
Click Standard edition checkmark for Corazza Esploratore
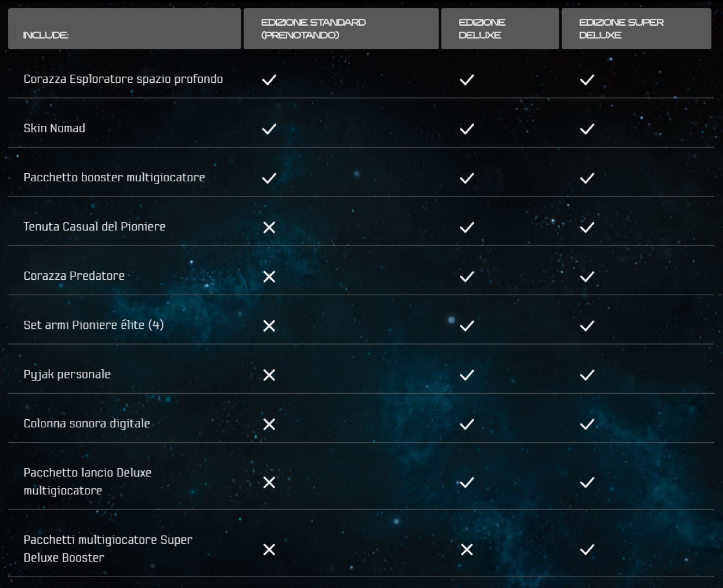pyautogui.click(x=269, y=80)
